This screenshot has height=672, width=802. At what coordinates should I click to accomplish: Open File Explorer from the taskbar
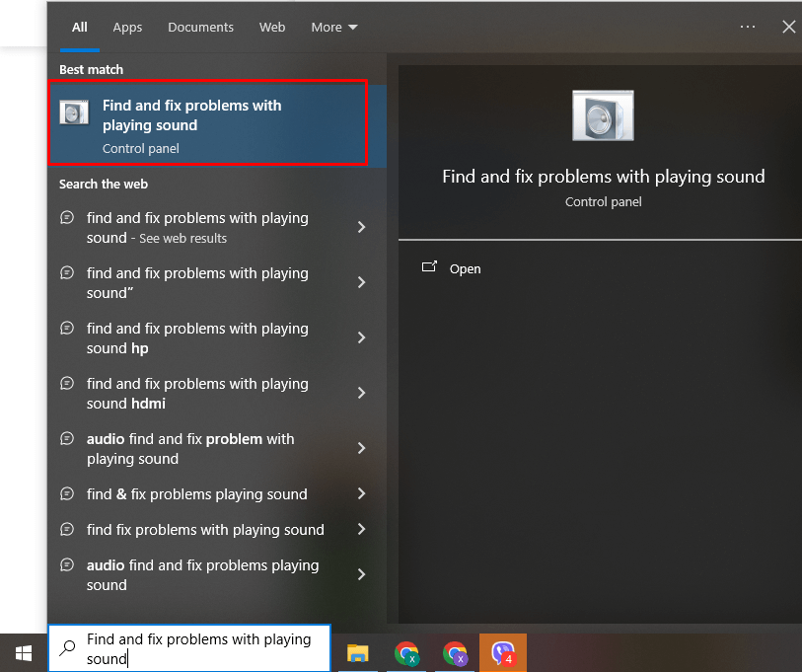pos(357,653)
